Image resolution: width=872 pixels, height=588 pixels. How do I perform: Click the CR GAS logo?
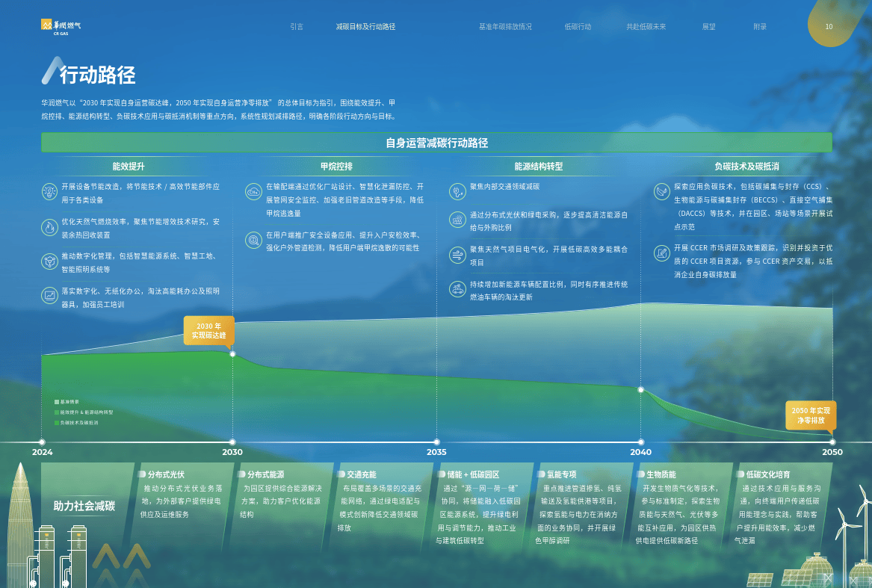click(x=61, y=27)
